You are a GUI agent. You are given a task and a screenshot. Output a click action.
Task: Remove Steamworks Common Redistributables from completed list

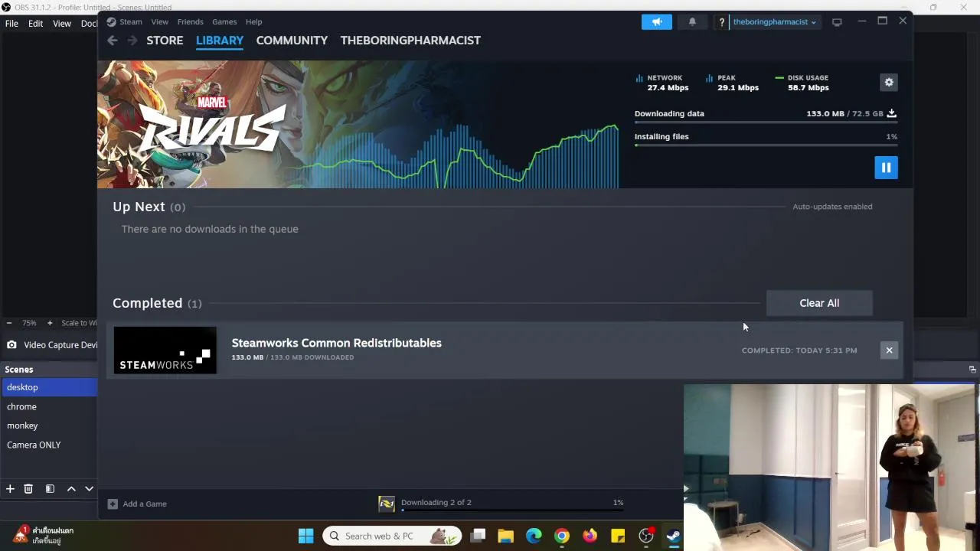click(x=889, y=350)
